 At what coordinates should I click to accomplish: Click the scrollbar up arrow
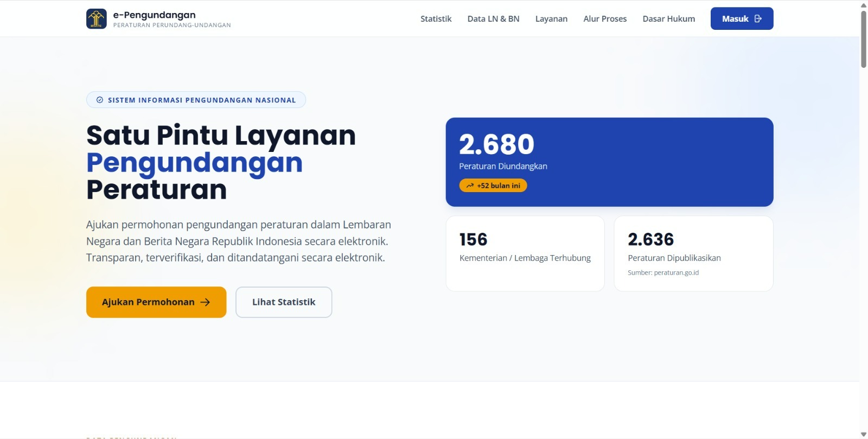pyautogui.click(x=864, y=5)
